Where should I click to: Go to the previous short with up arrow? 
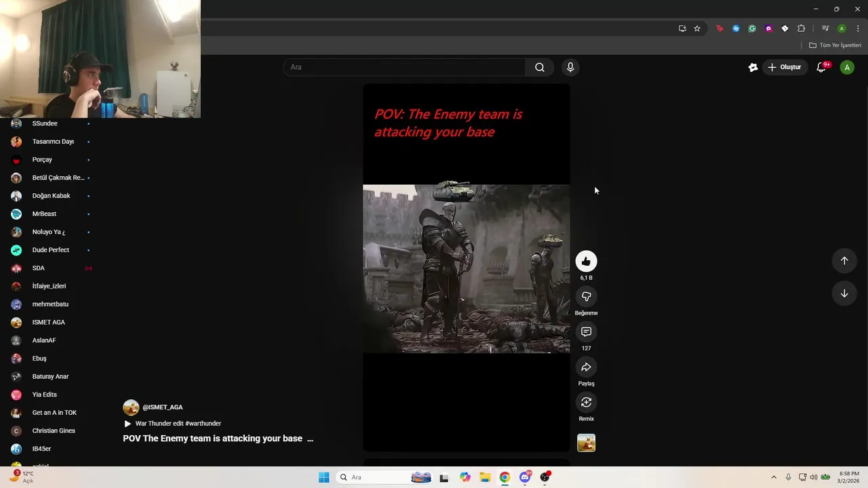(x=844, y=260)
